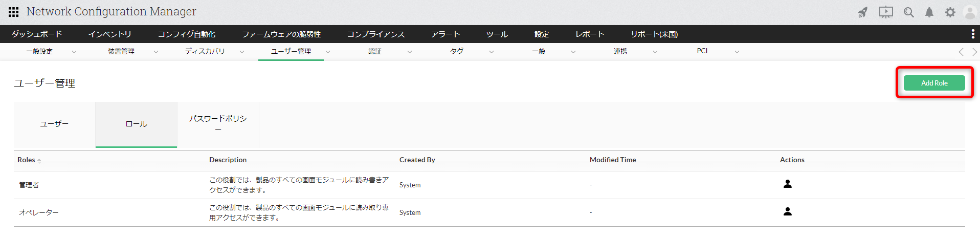Click the user icon for オペレーター role
The image size is (980, 238).
pyautogui.click(x=788, y=212)
